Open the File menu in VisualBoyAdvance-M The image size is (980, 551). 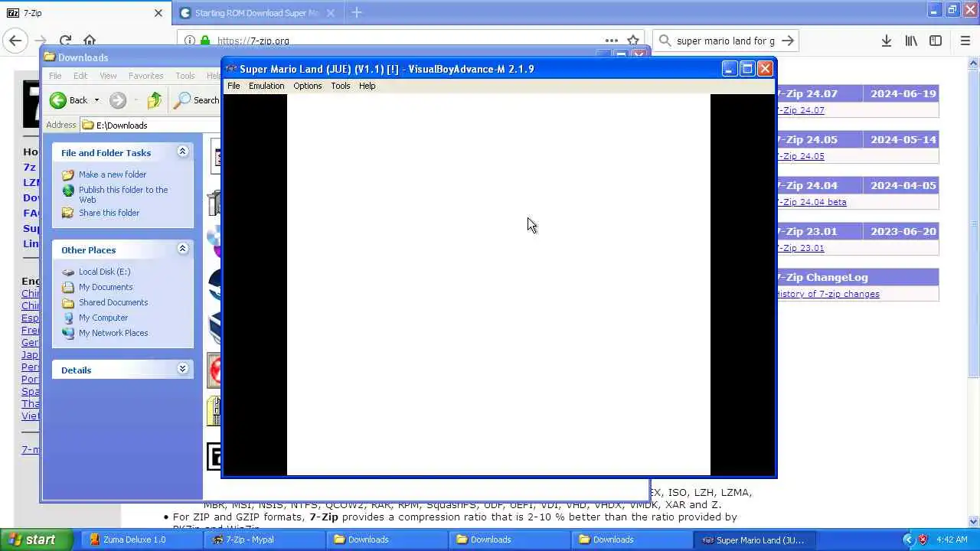coord(234,86)
